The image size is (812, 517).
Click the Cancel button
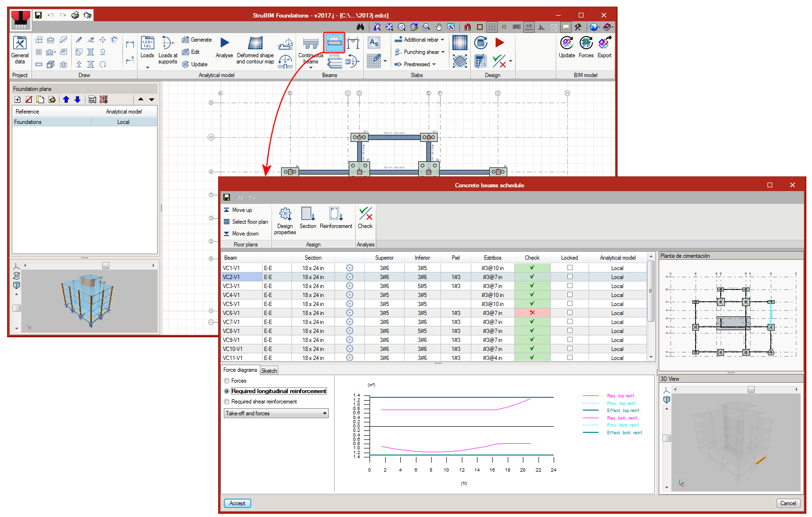point(788,503)
